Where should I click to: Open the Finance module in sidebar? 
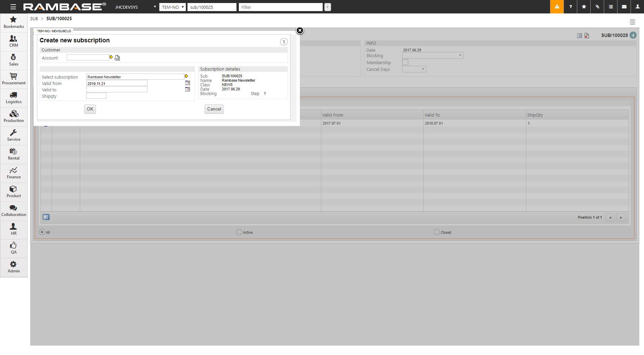(x=14, y=173)
